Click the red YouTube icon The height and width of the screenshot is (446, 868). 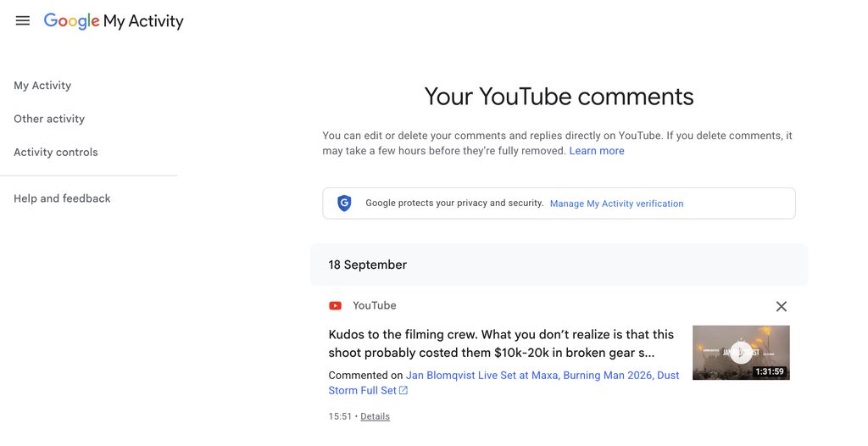336,306
